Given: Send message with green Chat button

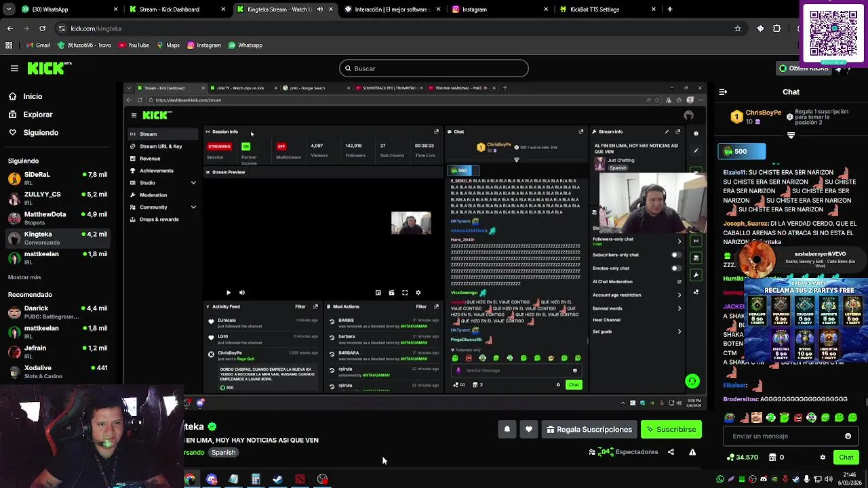Looking at the screenshot, I should pos(846,457).
